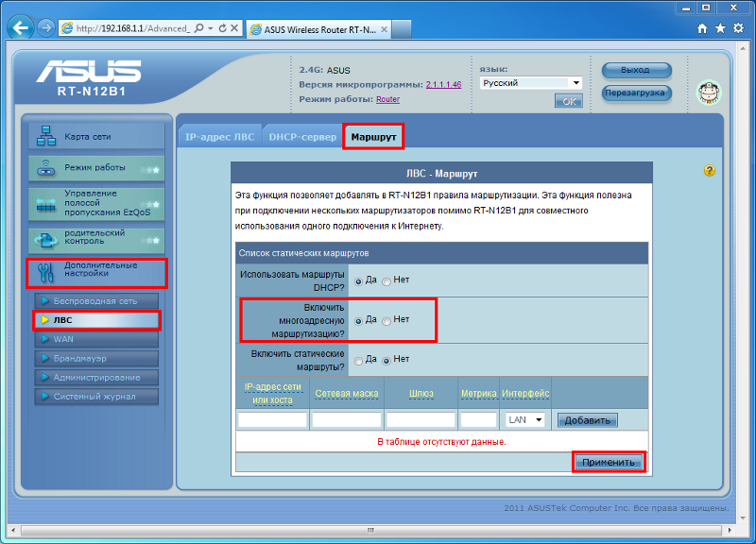Open browser favorites star icon
The width and height of the screenshot is (756, 544).
[x=723, y=28]
